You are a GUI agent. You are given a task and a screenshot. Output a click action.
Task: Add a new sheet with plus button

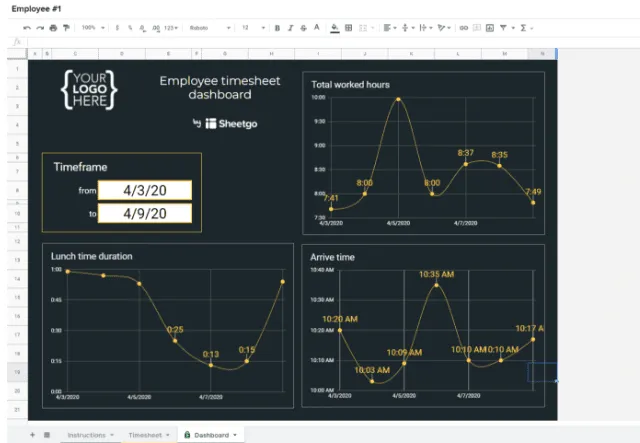coord(32,435)
